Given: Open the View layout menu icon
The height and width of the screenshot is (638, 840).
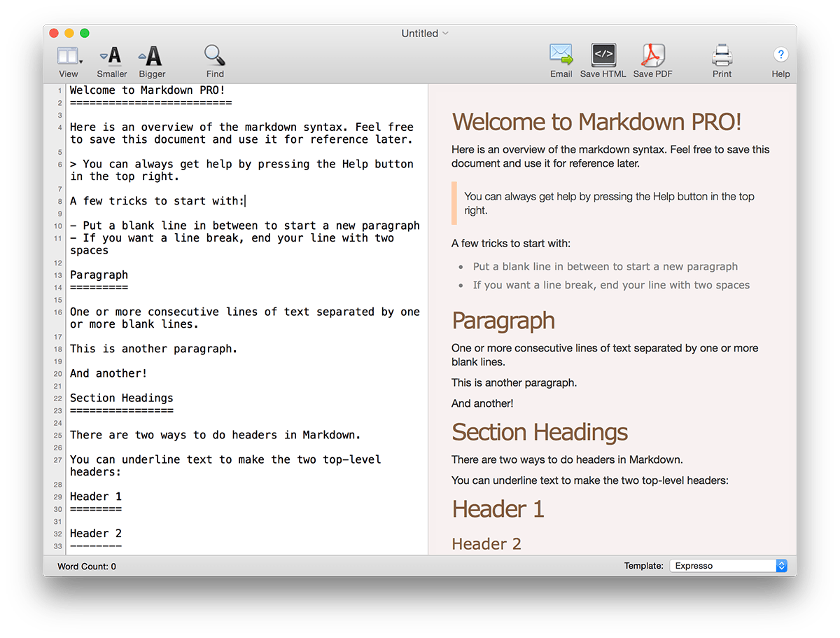Looking at the screenshot, I should (69, 56).
